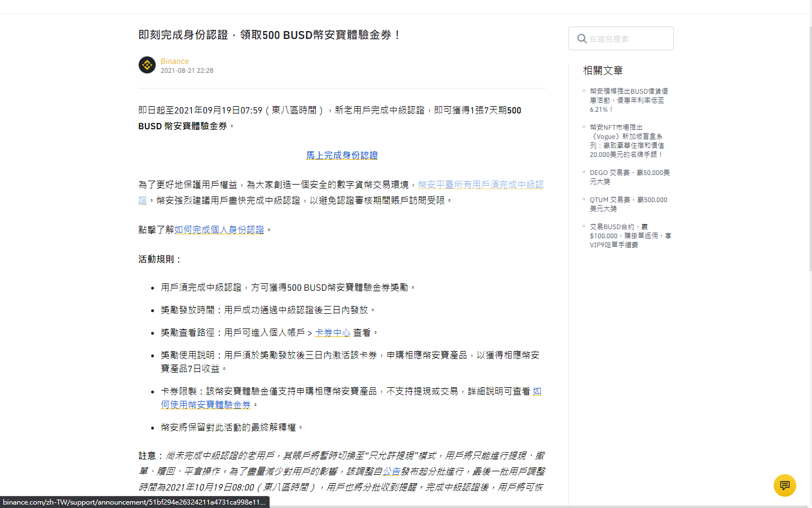The width and height of the screenshot is (812, 508).
Task: Click the publish date 2021-08-21 22:28
Action: pyautogui.click(x=187, y=71)
